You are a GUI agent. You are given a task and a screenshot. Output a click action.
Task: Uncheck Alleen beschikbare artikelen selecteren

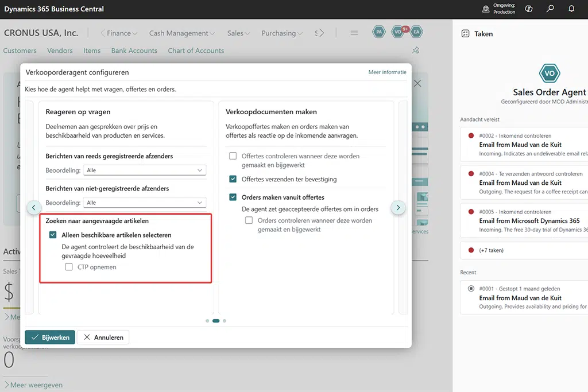53,235
